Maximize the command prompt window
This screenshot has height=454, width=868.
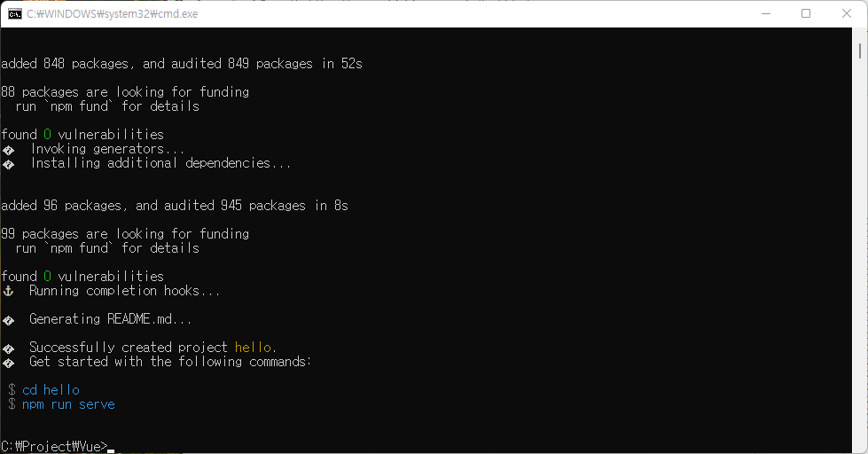806,13
